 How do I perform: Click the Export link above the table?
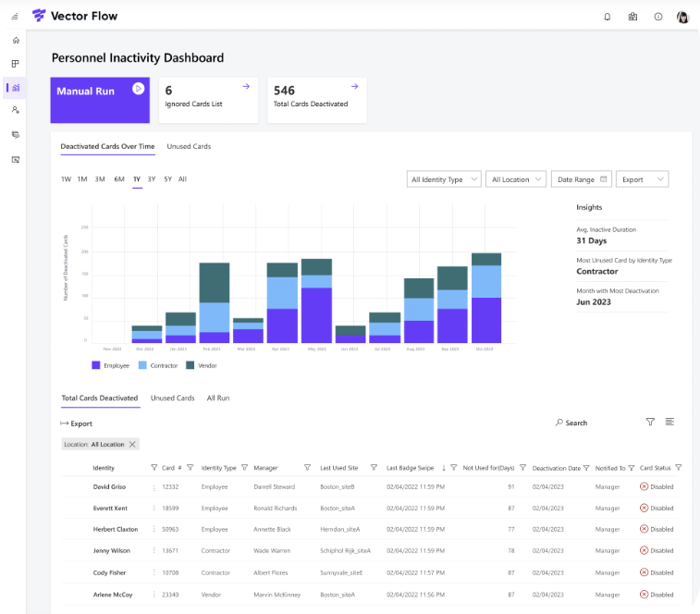pos(77,424)
